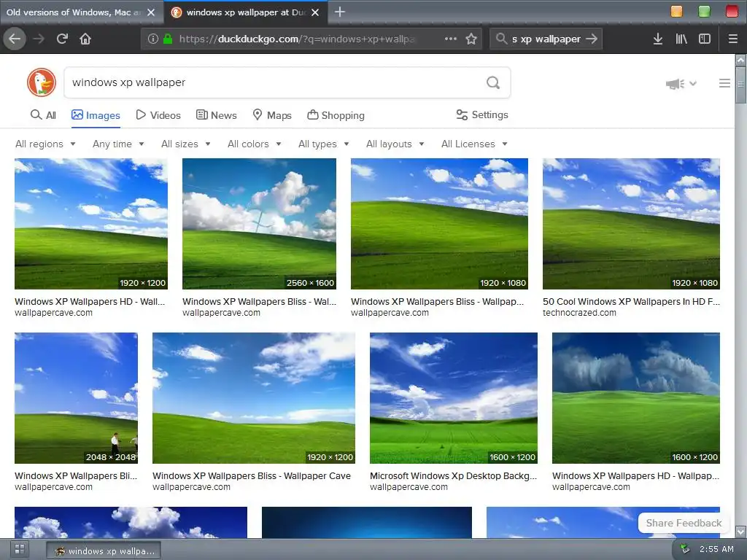Click the Share Feedback button

[684, 523]
